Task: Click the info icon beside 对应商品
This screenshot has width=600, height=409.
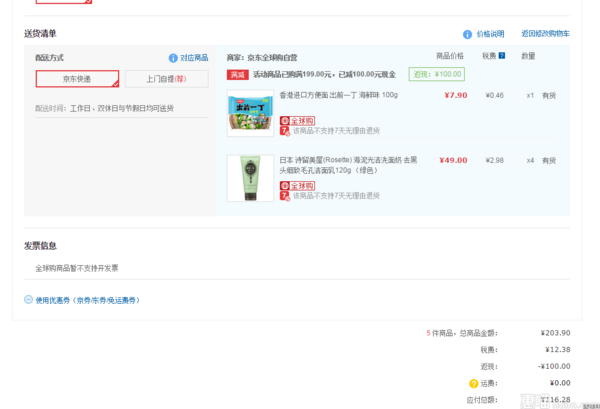Action: [x=173, y=58]
